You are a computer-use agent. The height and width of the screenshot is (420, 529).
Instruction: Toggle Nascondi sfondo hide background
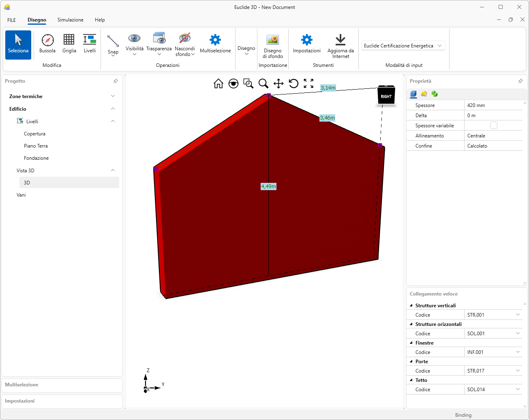pos(185,39)
